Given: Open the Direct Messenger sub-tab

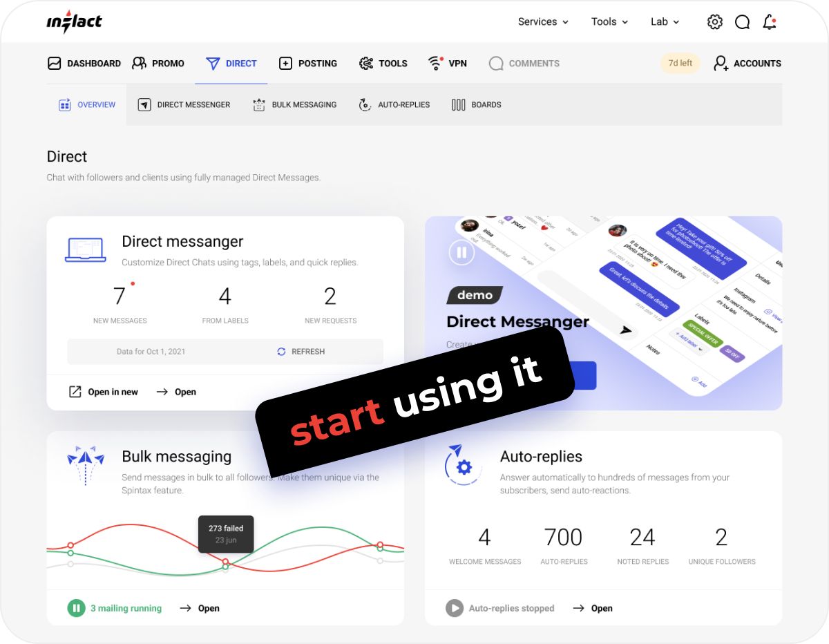Looking at the screenshot, I should (184, 105).
